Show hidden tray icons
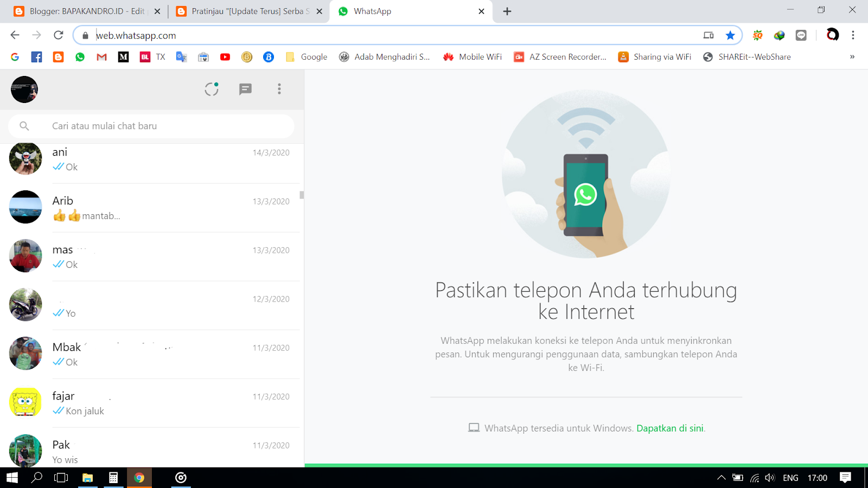Image resolution: width=868 pixels, height=488 pixels. coord(721,478)
